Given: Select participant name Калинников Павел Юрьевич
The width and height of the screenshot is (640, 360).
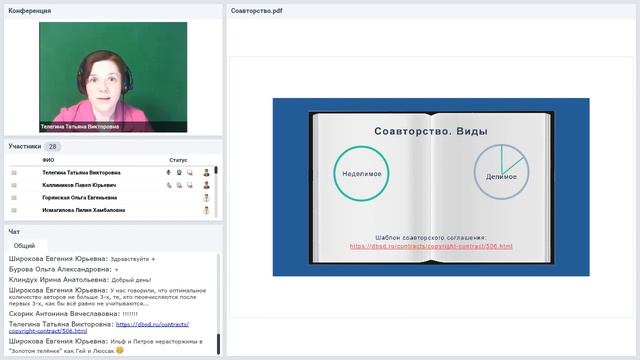Looking at the screenshot, I should [x=79, y=185].
